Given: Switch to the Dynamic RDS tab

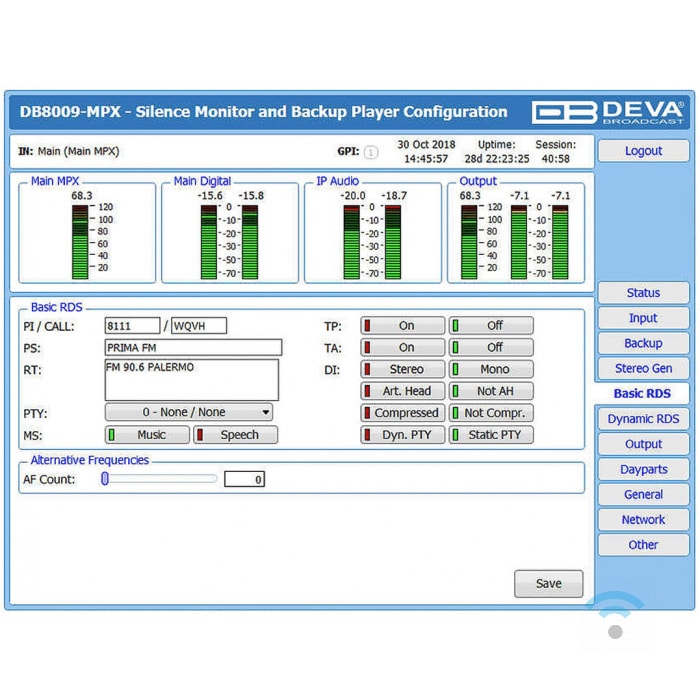Looking at the screenshot, I should (643, 419).
